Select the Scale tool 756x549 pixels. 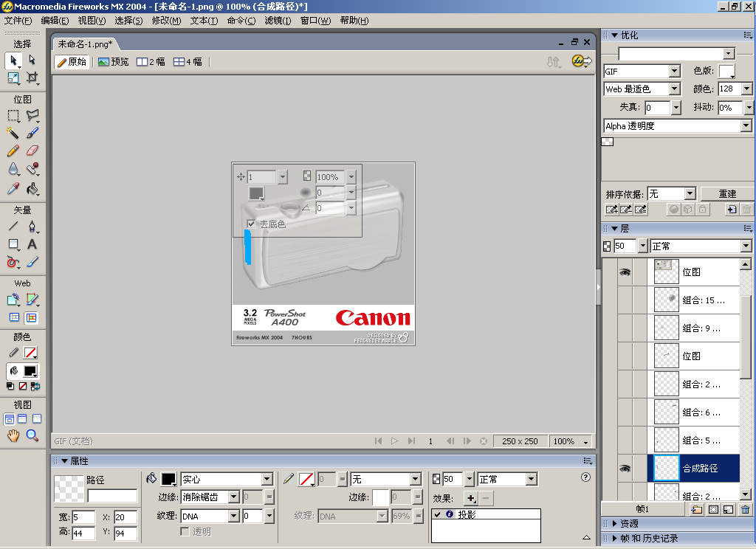pos(13,77)
